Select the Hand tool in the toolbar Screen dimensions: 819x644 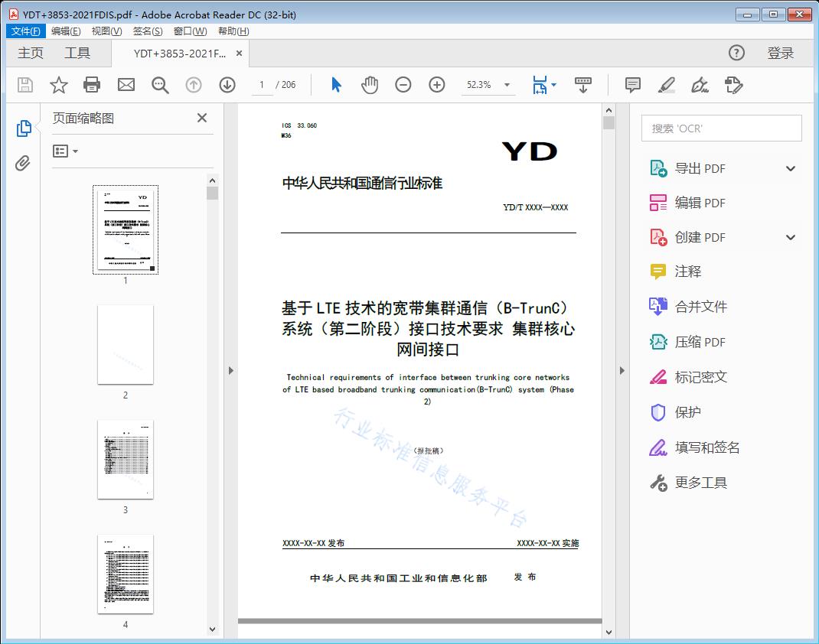[370, 85]
